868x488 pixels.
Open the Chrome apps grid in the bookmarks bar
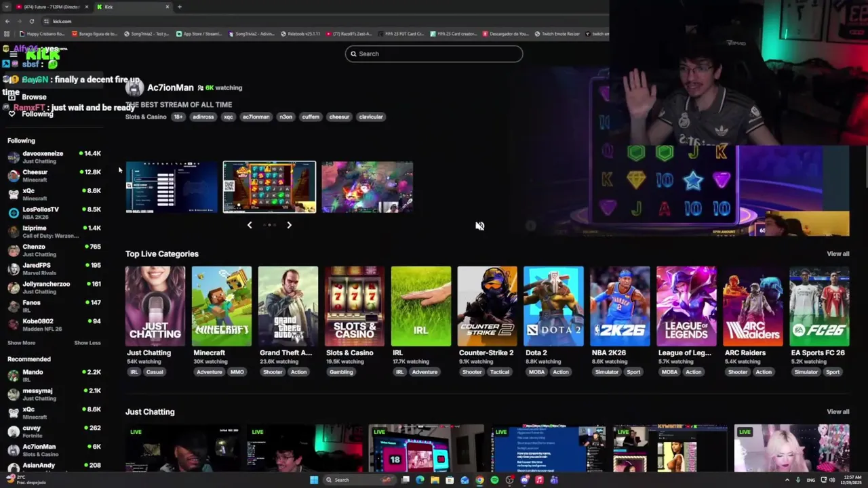coord(7,34)
